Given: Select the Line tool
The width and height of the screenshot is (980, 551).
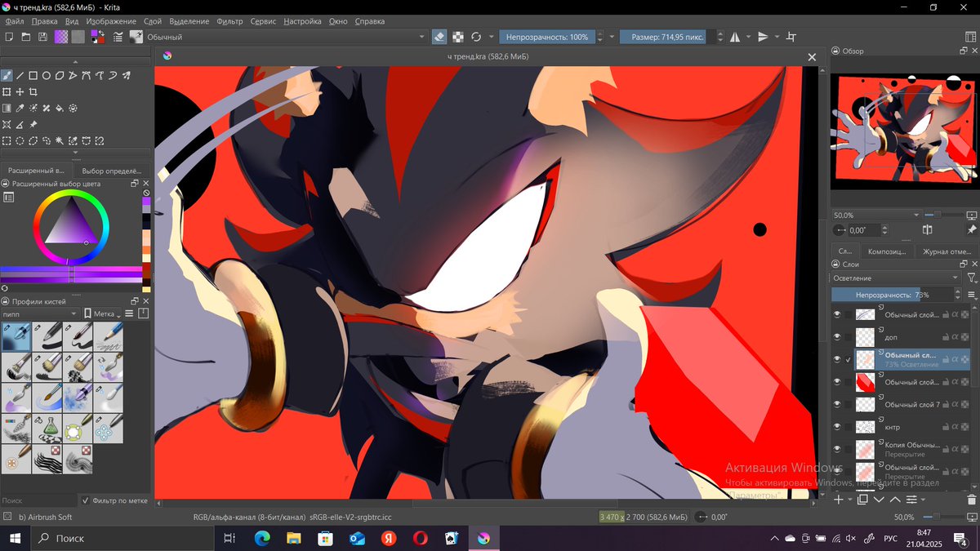Looking at the screenshot, I should click(20, 76).
